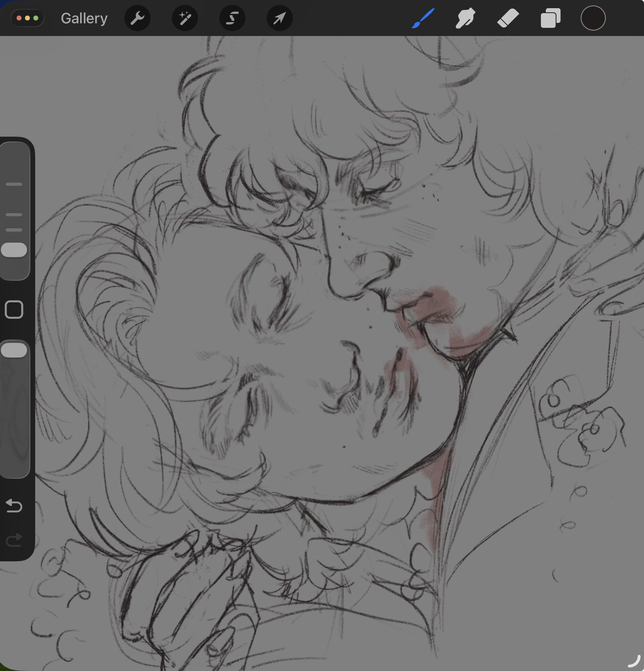Select the blue Brush tool
The height and width of the screenshot is (671, 644).
click(423, 19)
